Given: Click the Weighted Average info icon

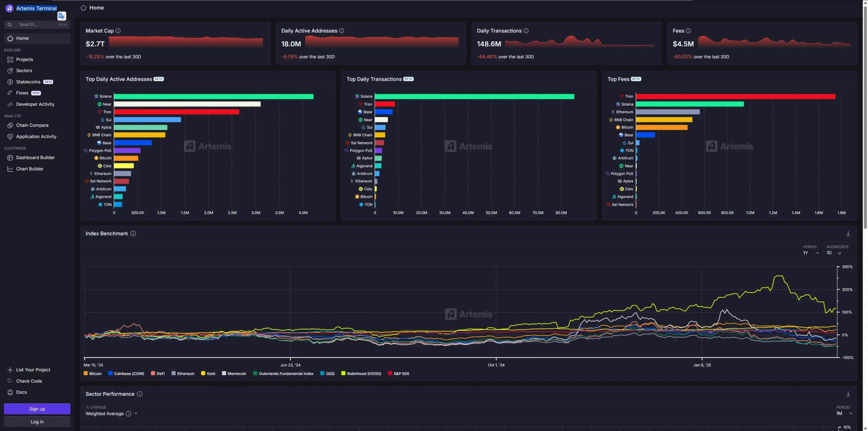Looking at the screenshot, I should coord(129,414).
